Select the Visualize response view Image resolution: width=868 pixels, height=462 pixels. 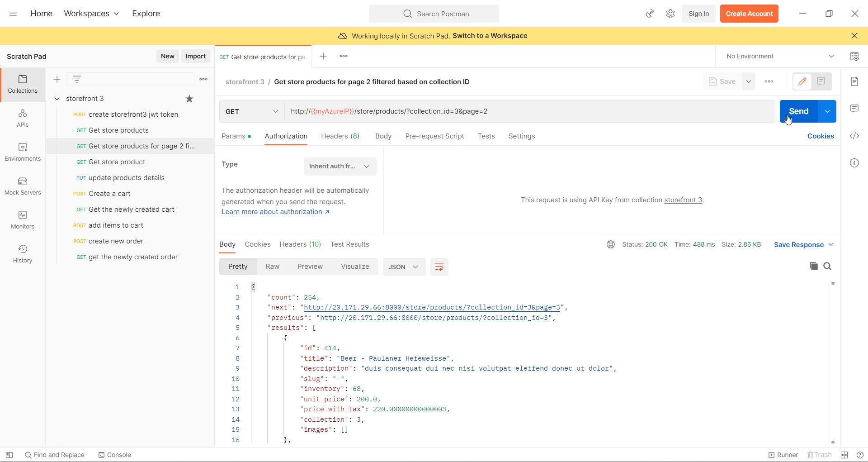click(x=355, y=267)
